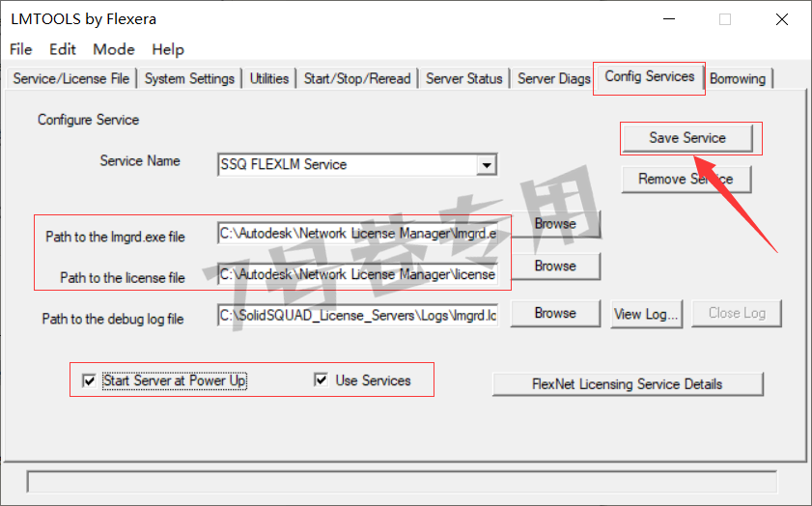812x506 pixels.
Task: Click 'Path to the license file' label
Action: [x=123, y=277]
